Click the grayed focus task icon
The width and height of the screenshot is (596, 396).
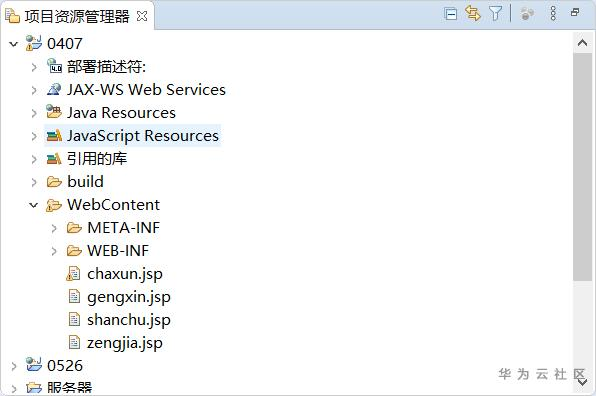coord(527,14)
